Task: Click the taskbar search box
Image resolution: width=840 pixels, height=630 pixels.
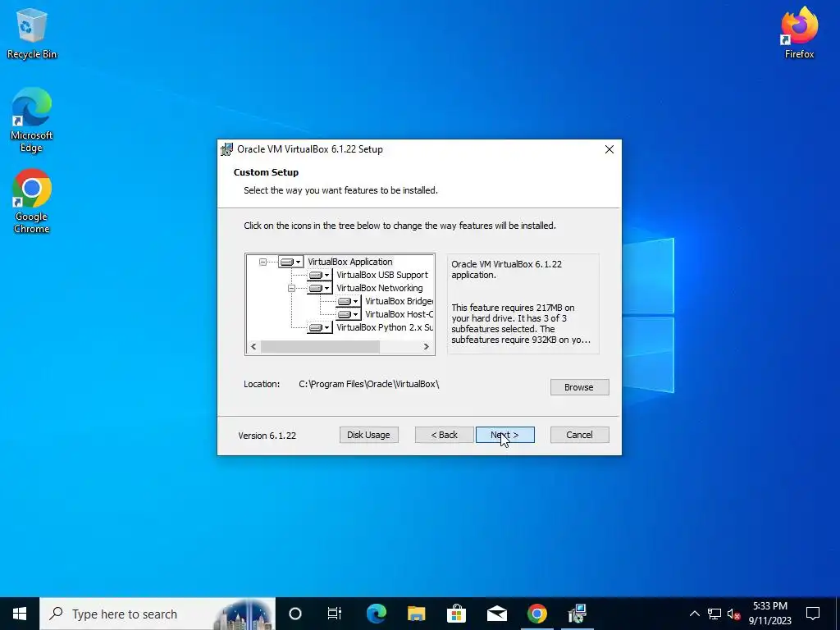Action: coord(157,614)
